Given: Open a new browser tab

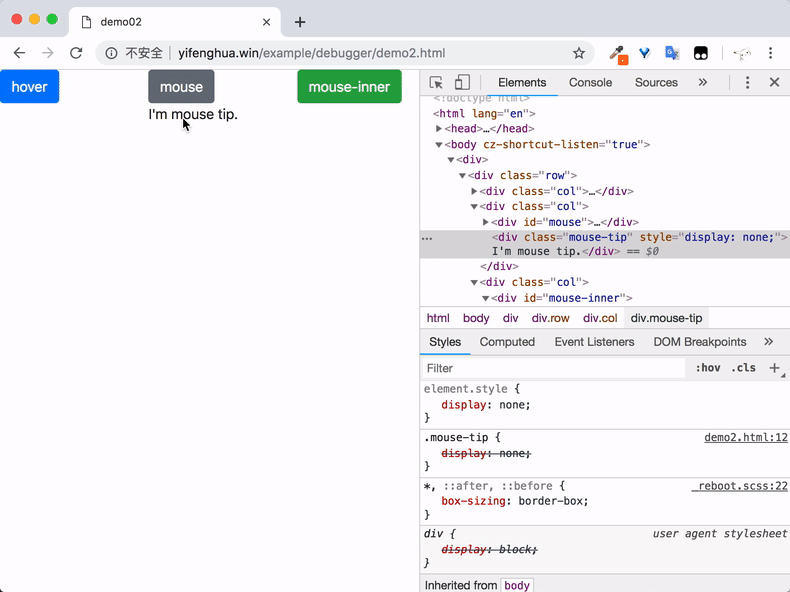Looking at the screenshot, I should (x=300, y=22).
